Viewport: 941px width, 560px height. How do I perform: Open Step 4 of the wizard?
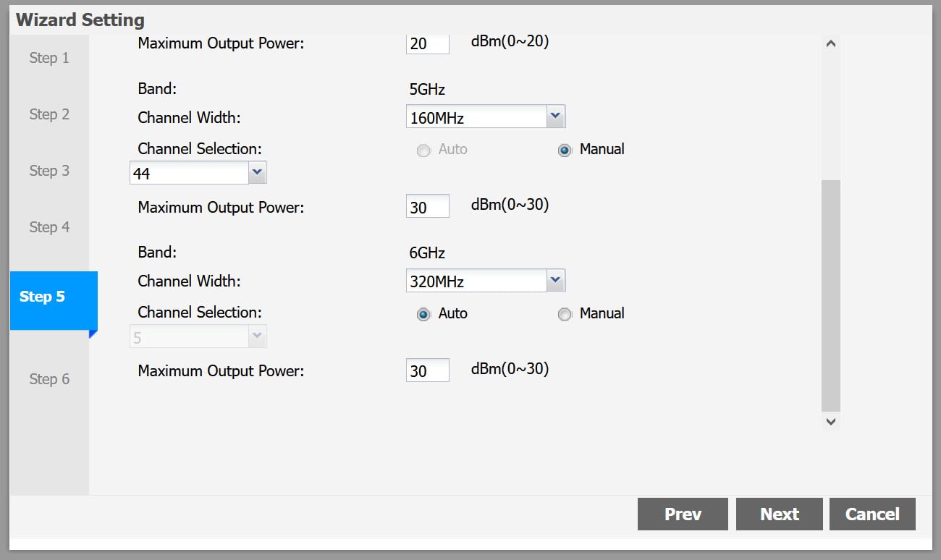coord(49,227)
